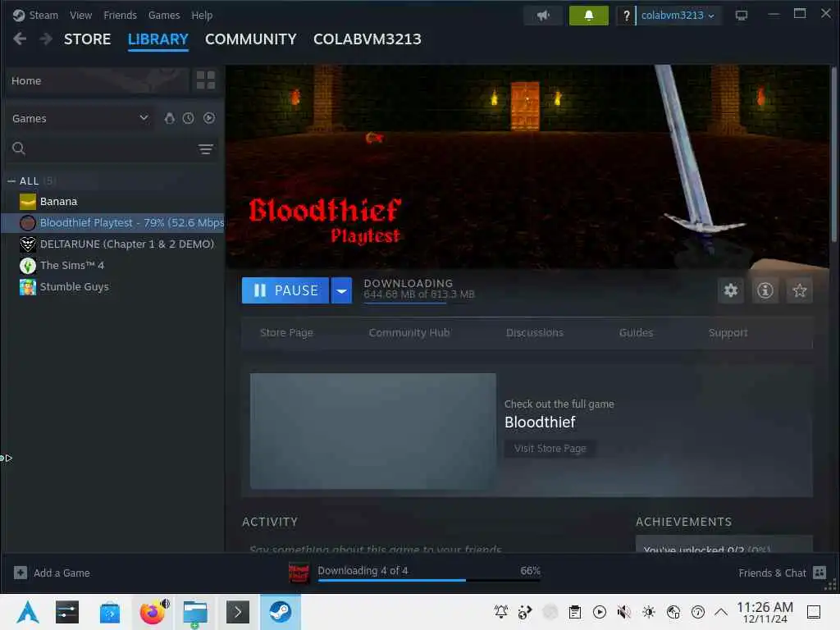Switch to Big Picture mode icon
This screenshot has width=840, height=630.
pyautogui.click(x=741, y=15)
